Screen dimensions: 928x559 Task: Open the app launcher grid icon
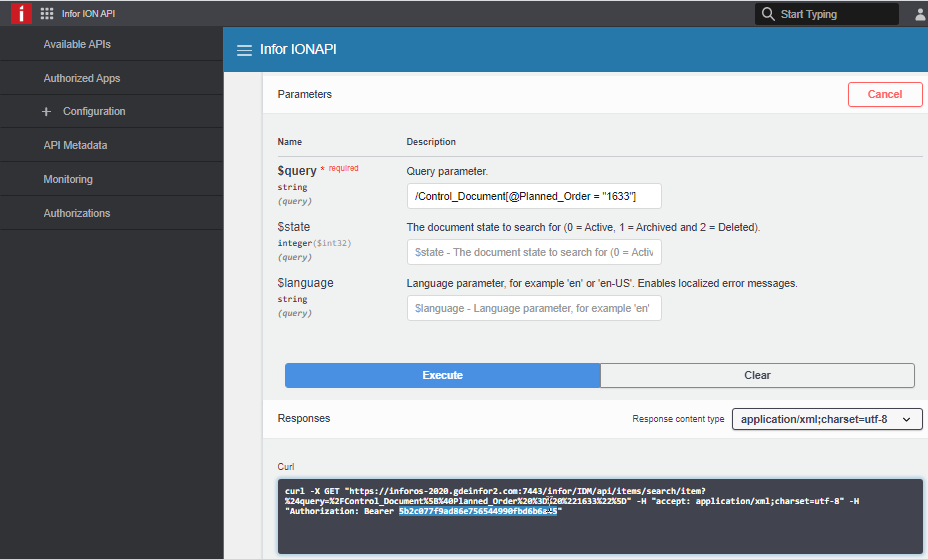(x=47, y=14)
